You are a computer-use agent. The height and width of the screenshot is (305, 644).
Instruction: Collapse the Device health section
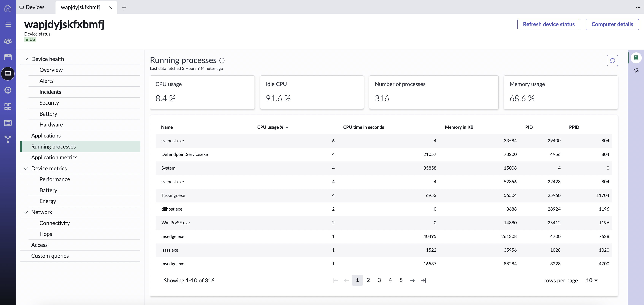click(26, 59)
